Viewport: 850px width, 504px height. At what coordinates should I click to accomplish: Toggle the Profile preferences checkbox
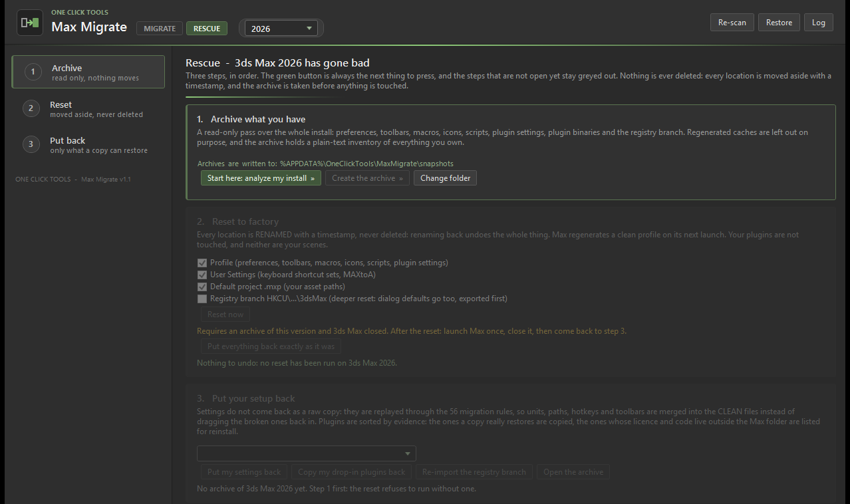(x=202, y=263)
